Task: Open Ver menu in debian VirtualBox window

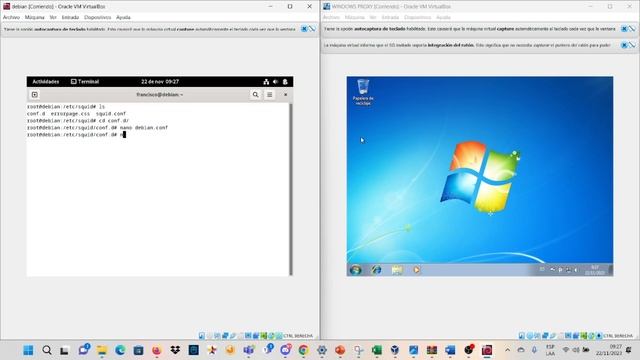Action: click(53, 18)
